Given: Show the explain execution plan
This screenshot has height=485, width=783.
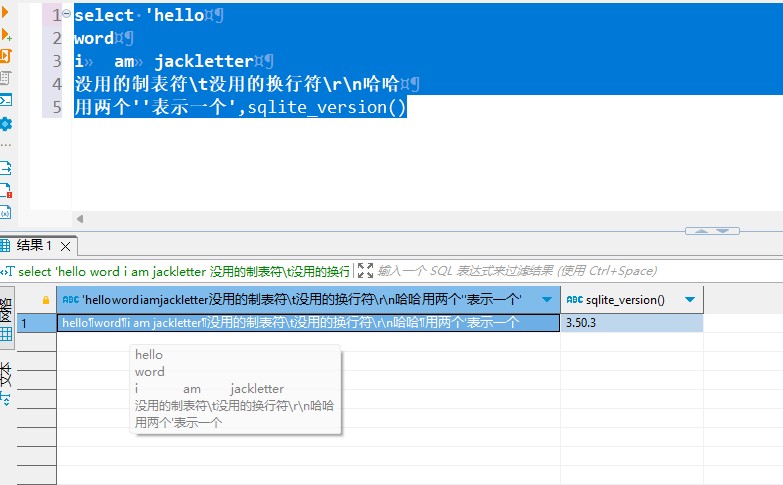Looking at the screenshot, I should tap(5, 78).
